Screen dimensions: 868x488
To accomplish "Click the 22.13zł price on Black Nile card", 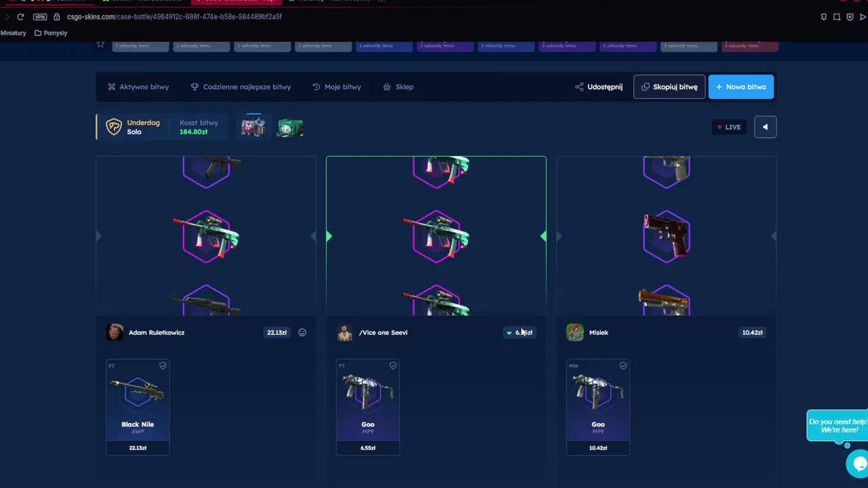I will pos(138,447).
